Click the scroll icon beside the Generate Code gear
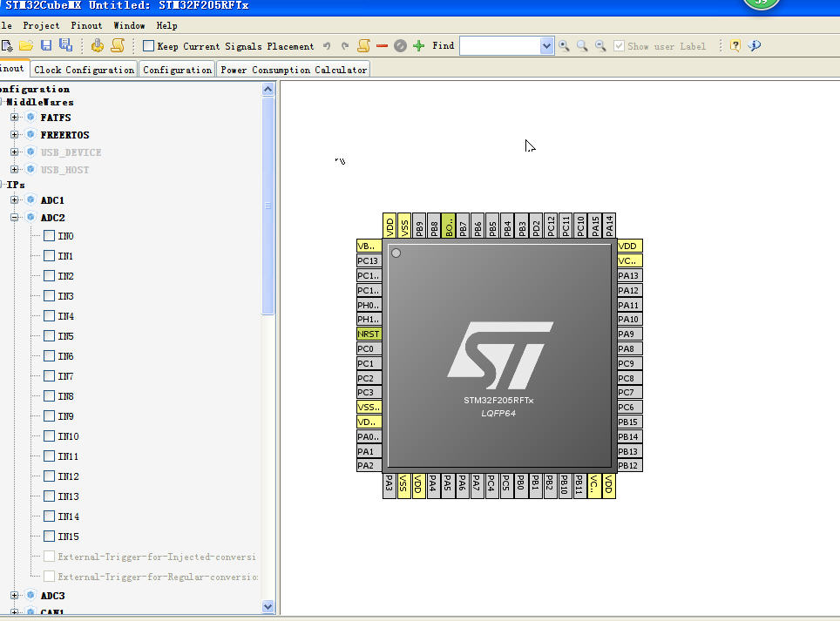This screenshot has height=621, width=840. pyautogui.click(x=118, y=45)
